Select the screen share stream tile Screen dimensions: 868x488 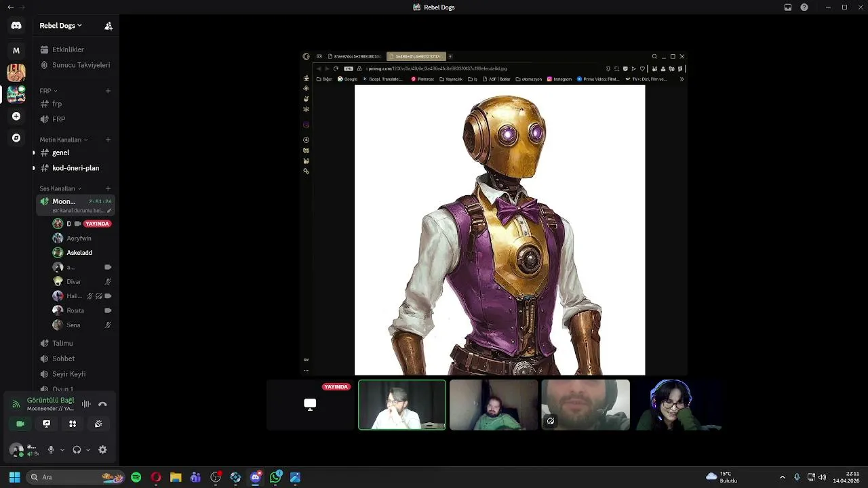[x=311, y=405]
